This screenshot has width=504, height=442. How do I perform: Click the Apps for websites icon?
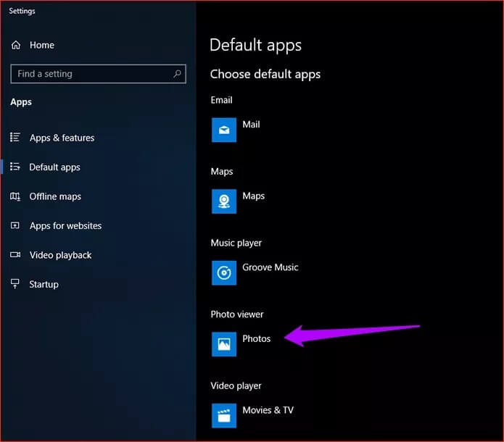(15, 225)
